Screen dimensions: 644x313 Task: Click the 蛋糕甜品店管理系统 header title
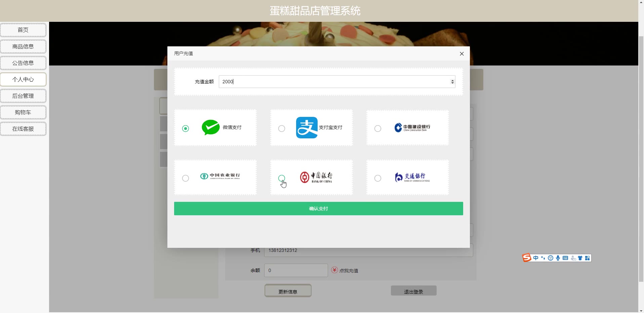pos(315,11)
